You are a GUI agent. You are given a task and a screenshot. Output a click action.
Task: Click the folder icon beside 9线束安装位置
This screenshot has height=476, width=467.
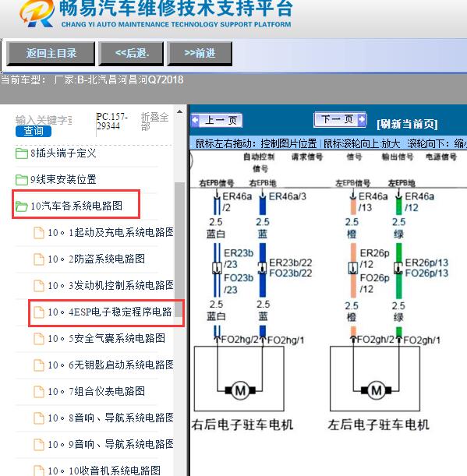pos(22,180)
